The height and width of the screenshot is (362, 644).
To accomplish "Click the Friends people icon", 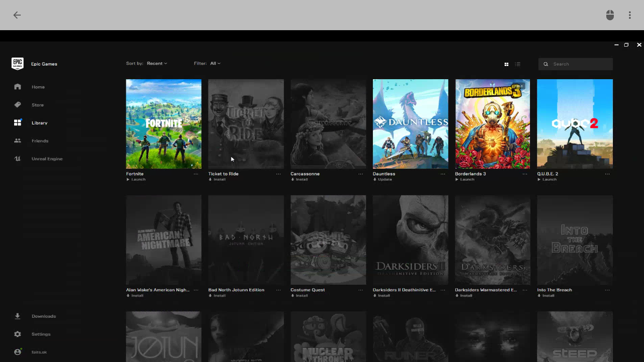I will click(17, 140).
